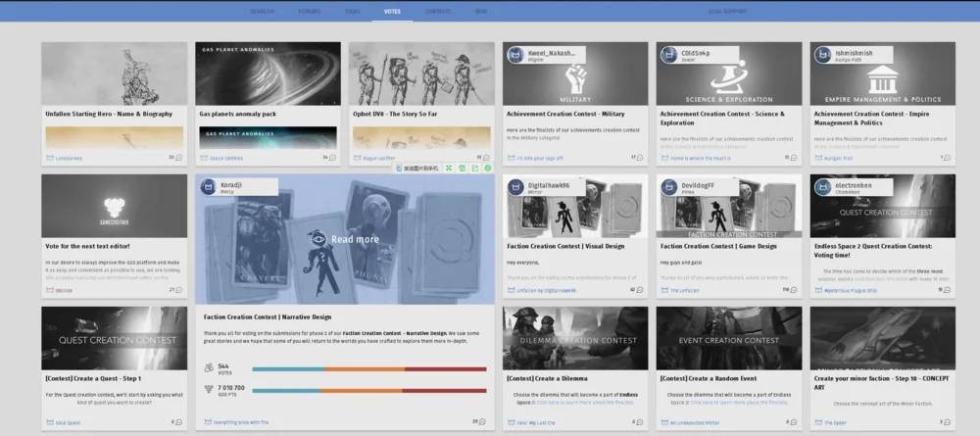Open Dilemma Creation Contest banner image
Image resolution: width=980 pixels, height=436 pixels.
[575, 338]
